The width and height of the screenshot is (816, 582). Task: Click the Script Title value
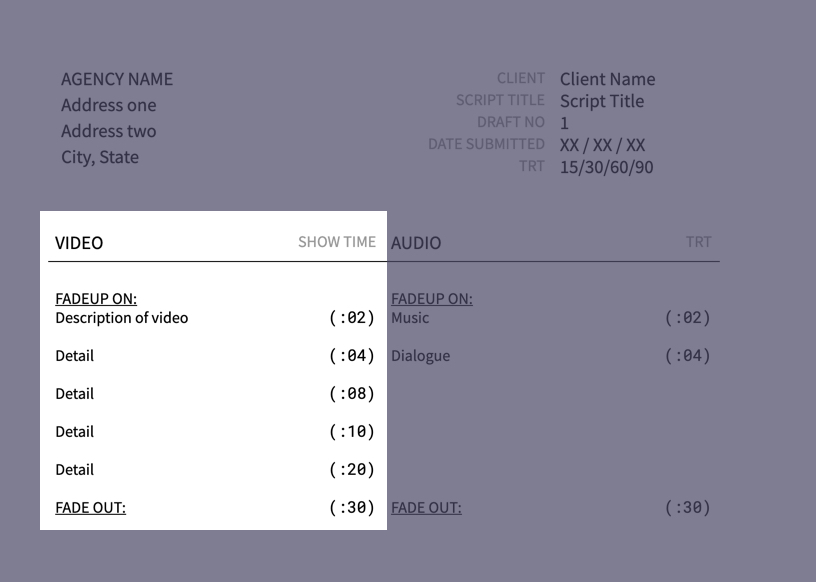click(x=602, y=101)
